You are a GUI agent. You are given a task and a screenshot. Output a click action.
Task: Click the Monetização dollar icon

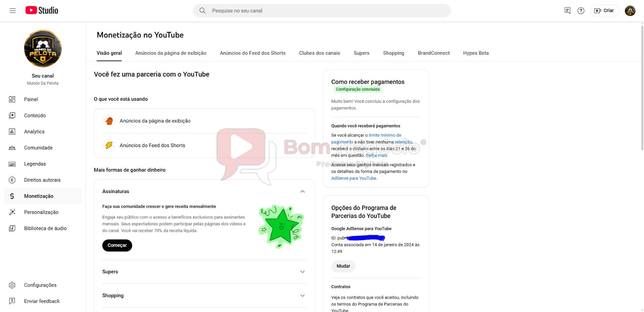point(12,196)
